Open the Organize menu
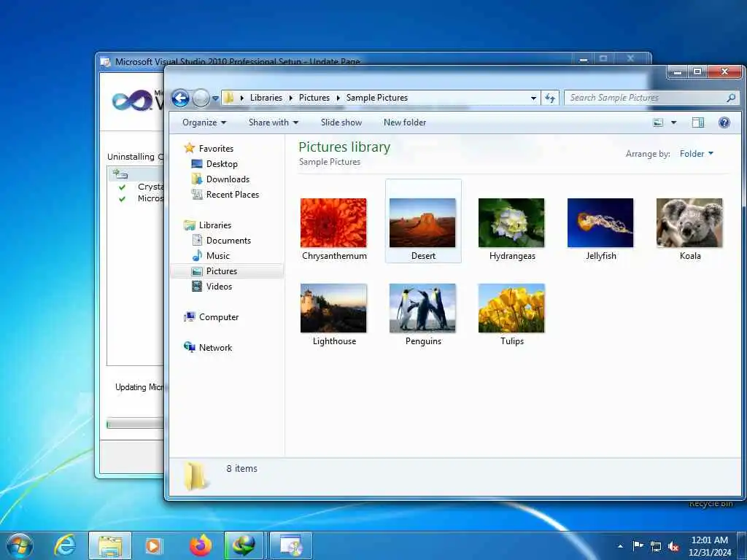Screen dimensions: 747x560 (x=204, y=122)
